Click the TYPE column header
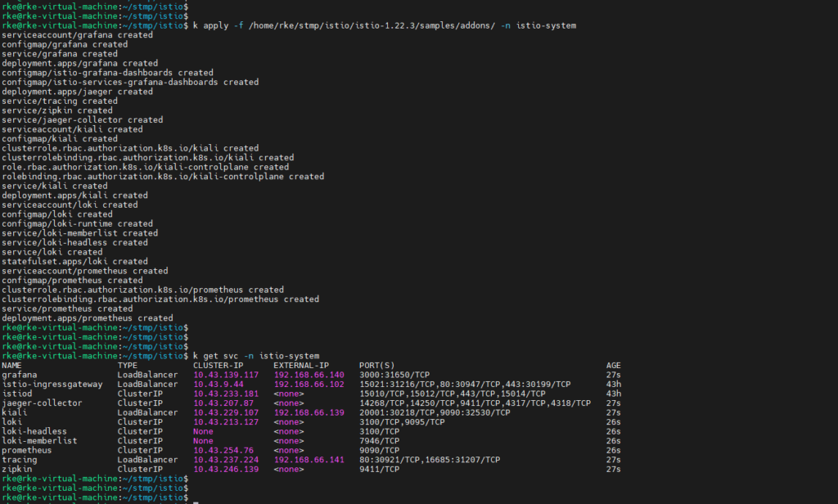838x504 pixels. point(128,366)
